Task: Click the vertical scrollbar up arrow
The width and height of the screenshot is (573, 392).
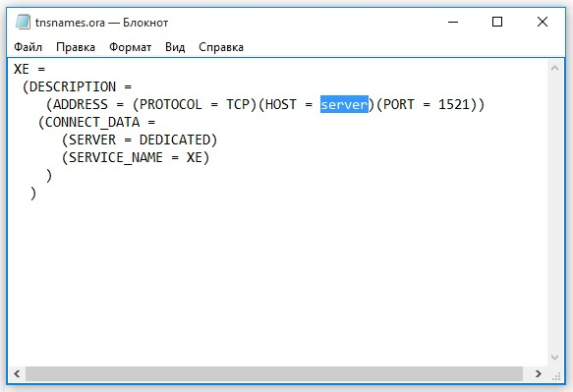Action: (x=554, y=68)
